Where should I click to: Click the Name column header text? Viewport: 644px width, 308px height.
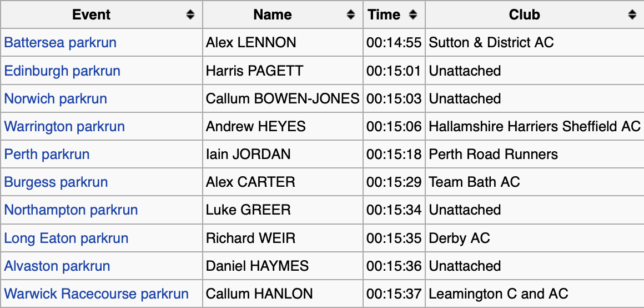tap(273, 15)
